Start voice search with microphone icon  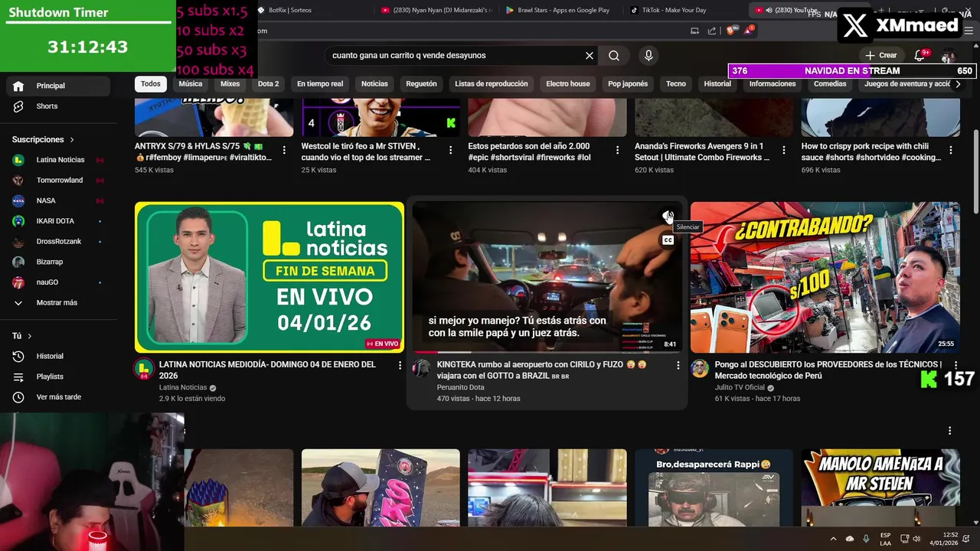click(x=648, y=55)
